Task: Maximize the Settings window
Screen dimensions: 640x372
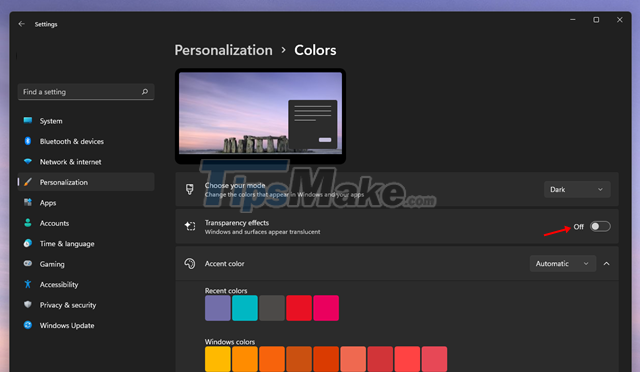Action: (x=596, y=20)
